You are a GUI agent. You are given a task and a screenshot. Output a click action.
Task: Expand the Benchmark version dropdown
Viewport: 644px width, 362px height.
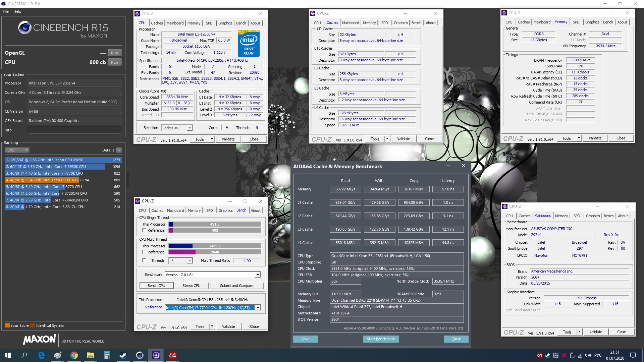(x=258, y=275)
